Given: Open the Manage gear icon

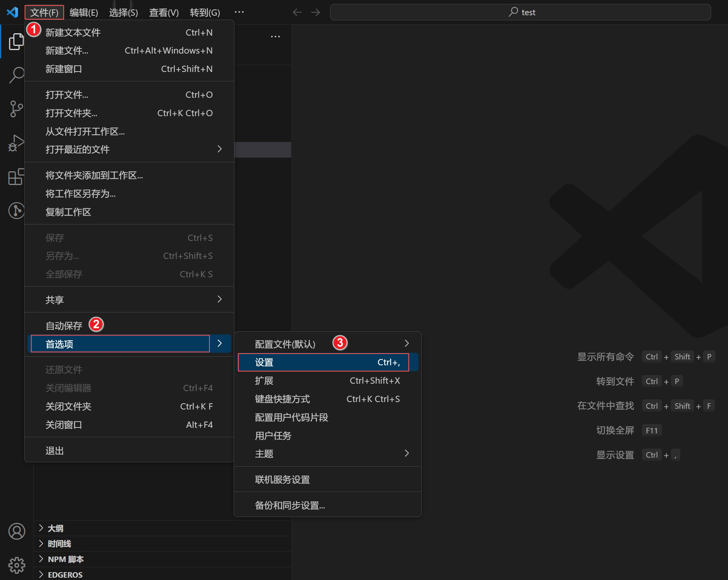Looking at the screenshot, I should [x=16, y=565].
